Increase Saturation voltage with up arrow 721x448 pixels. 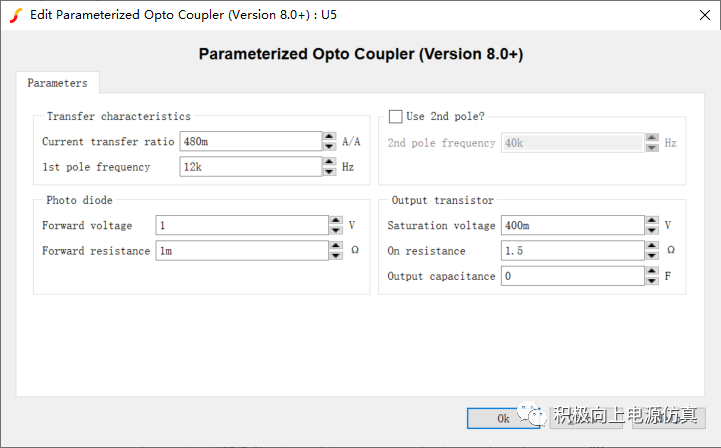[x=652, y=220]
